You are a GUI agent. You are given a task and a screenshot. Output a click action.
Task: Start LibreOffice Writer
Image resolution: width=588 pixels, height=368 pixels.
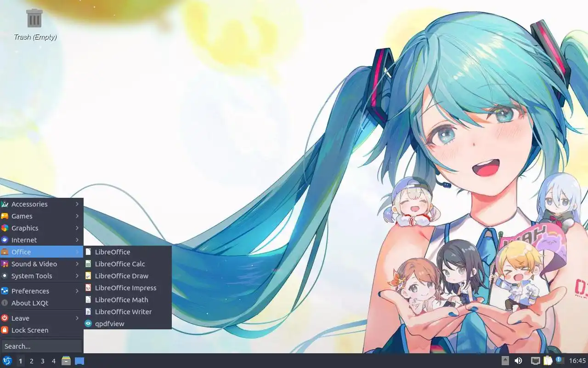128,311
